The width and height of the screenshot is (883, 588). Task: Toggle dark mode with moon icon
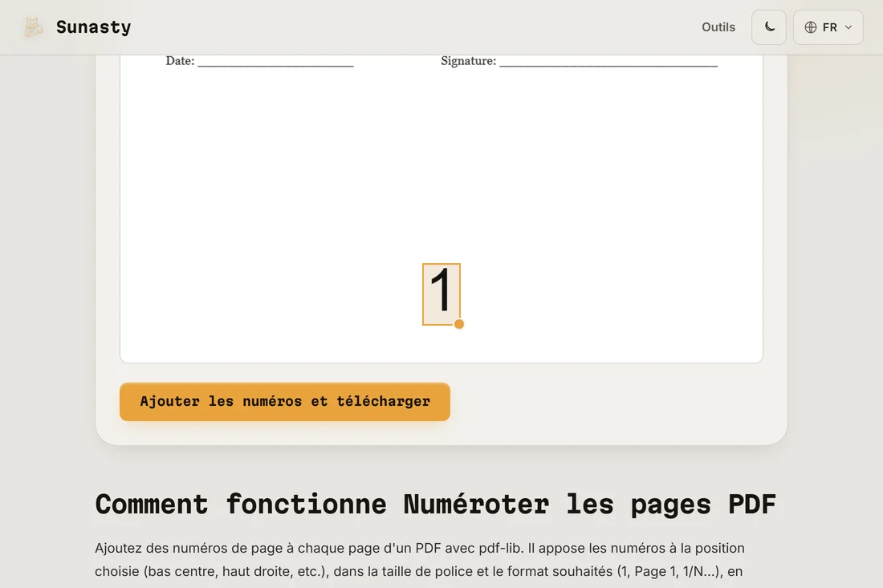pos(769,27)
